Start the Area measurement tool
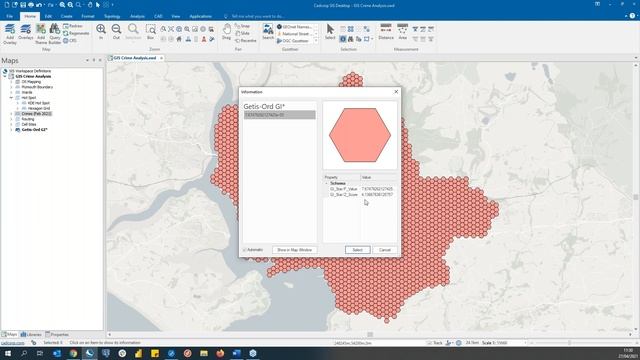This screenshot has height=360, width=640. coord(402,31)
